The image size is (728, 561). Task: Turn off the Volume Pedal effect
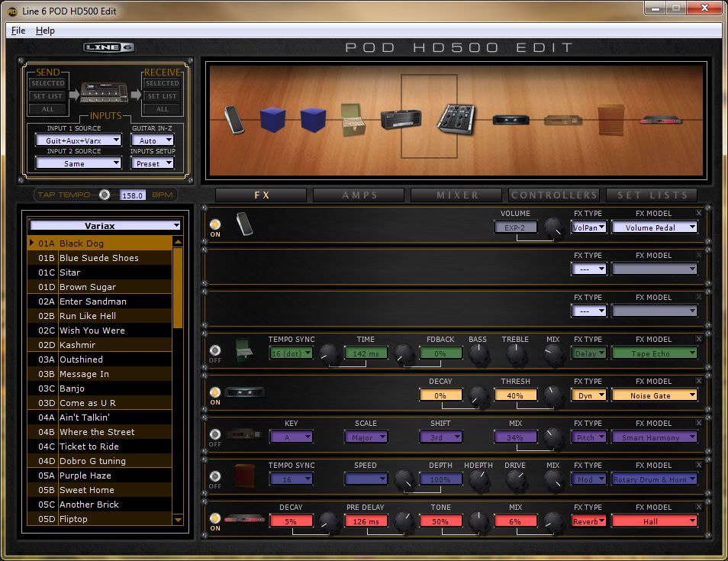click(x=215, y=224)
